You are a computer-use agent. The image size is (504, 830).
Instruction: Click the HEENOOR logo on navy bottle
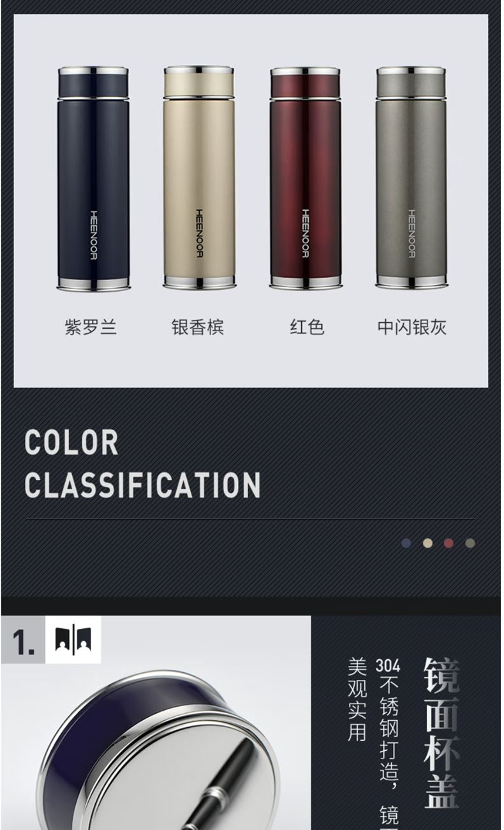(93, 235)
